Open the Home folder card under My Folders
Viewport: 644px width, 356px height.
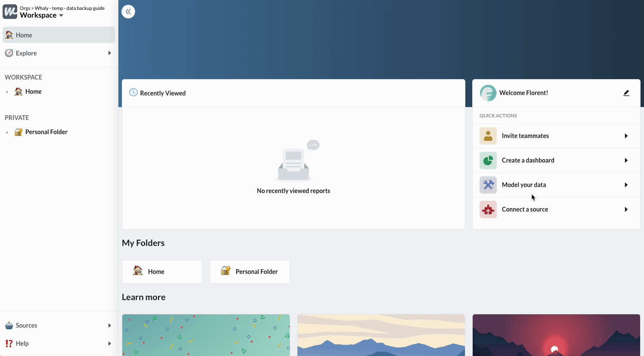click(162, 272)
